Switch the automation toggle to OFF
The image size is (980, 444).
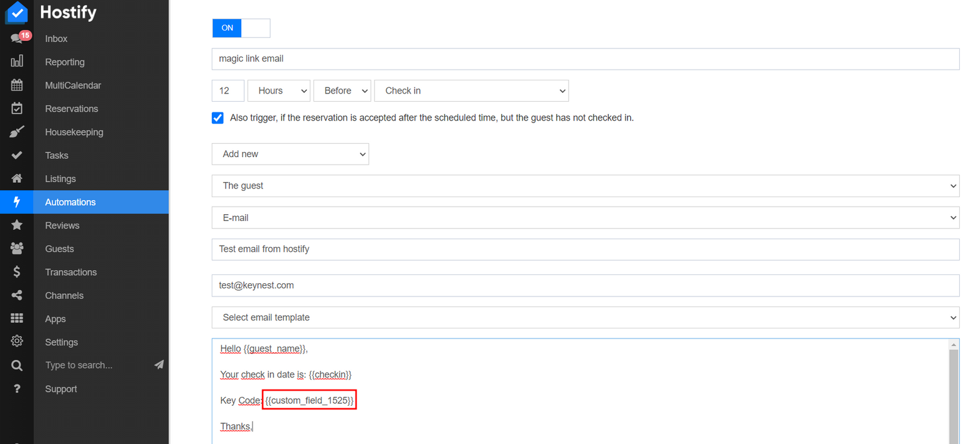(256, 28)
